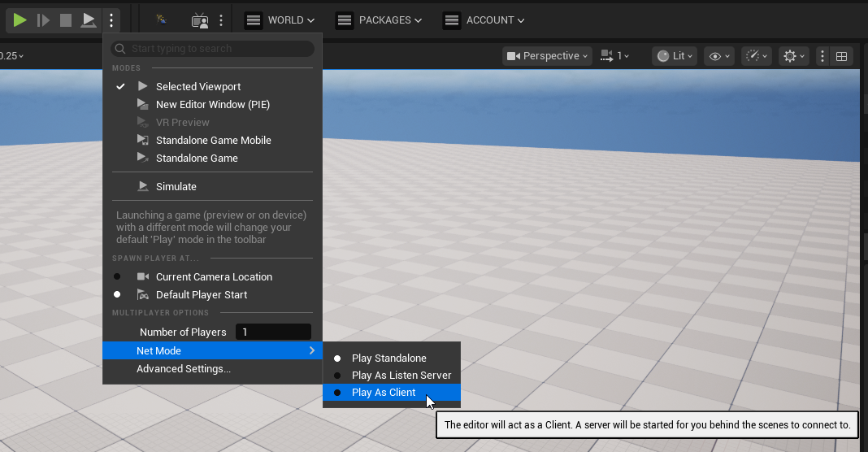This screenshot has height=452, width=868.
Task: Open the WORLD dropdown menu
Action: (280, 20)
